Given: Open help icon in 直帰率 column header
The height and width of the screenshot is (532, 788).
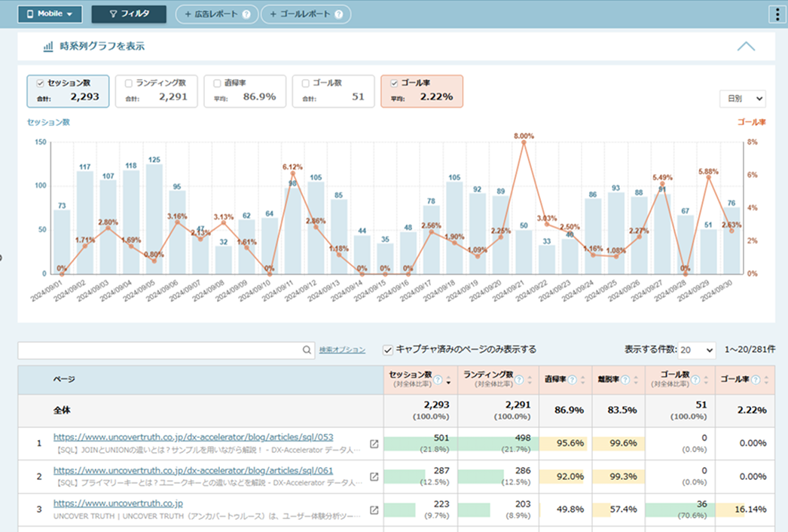Looking at the screenshot, I should (x=572, y=380).
